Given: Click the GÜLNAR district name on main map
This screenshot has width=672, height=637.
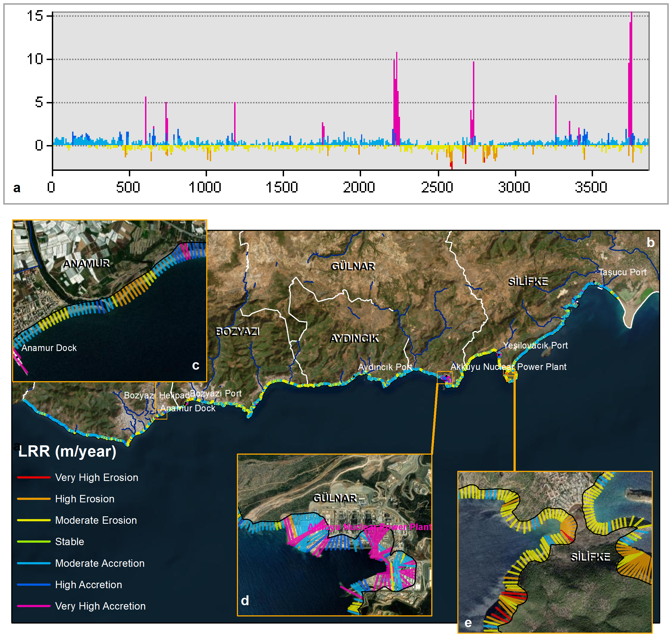Looking at the screenshot, I should [x=353, y=266].
